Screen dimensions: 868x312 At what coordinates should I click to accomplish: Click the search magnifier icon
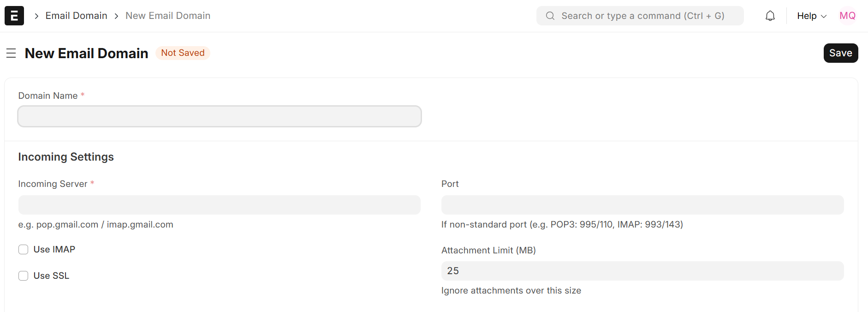click(550, 16)
